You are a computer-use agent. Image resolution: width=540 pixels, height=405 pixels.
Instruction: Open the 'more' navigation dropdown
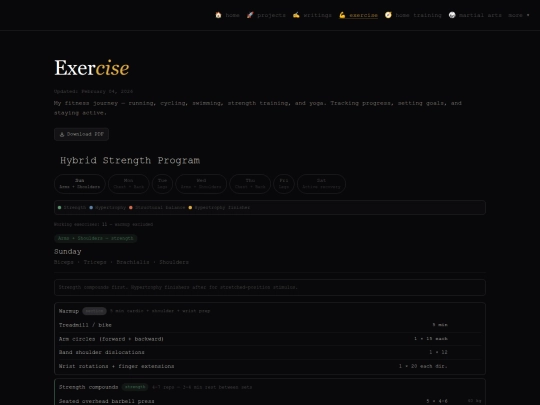pos(519,15)
